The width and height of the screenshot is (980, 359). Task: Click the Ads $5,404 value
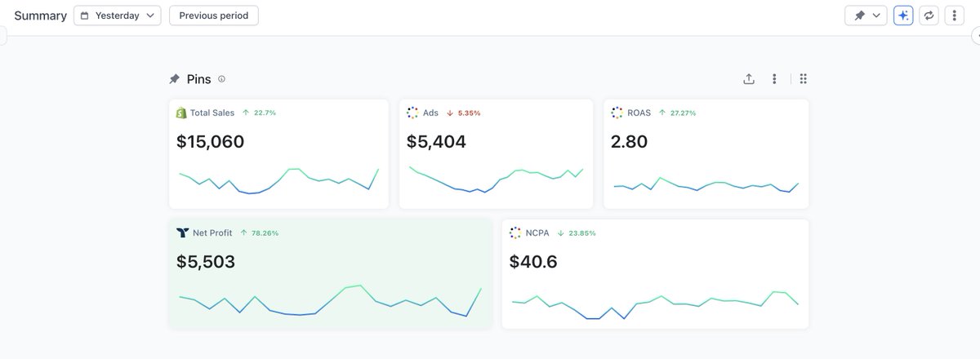pos(436,142)
